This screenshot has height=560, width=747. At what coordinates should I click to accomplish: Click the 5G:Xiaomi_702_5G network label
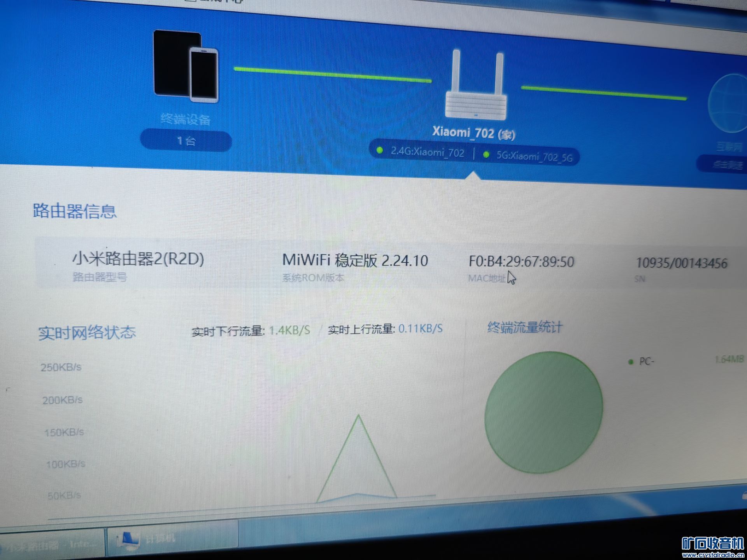pyautogui.click(x=534, y=157)
